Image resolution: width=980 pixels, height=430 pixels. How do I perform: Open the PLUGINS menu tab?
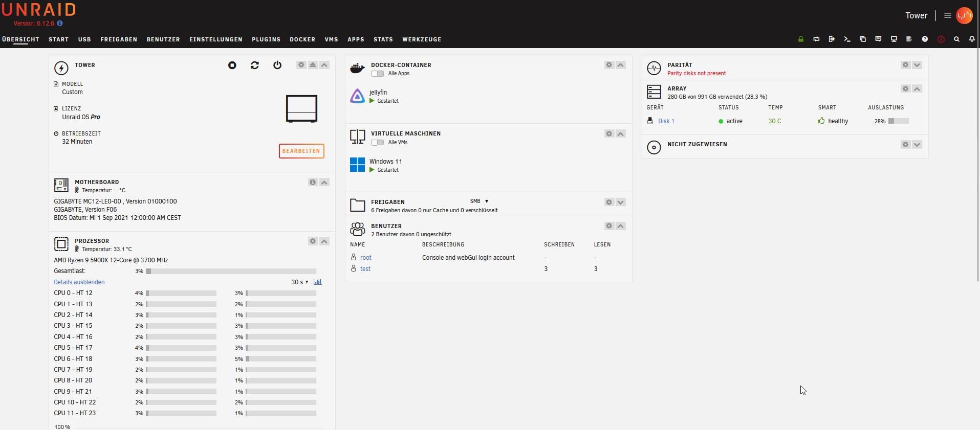[x=266, y=39]
